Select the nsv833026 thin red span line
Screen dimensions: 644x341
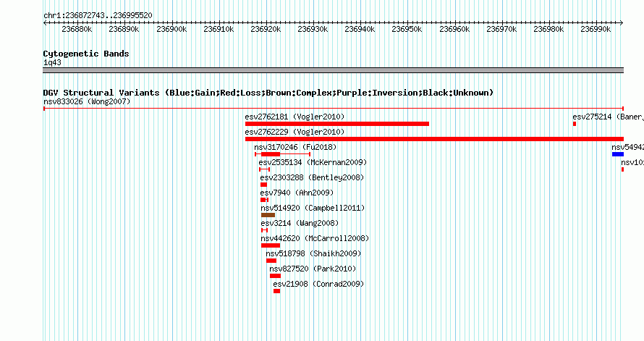coord(334,109)
